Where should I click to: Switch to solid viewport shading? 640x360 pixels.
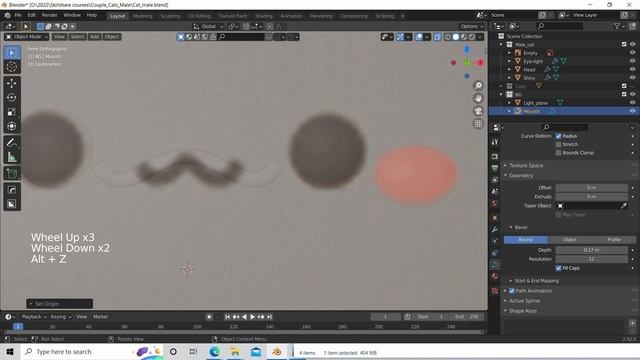click(456, 37)
